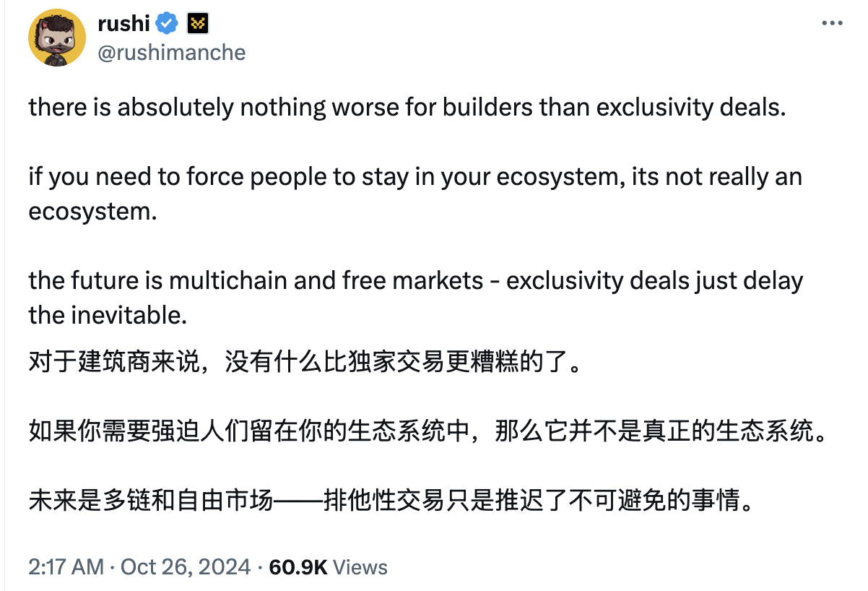Click the text "the inevitable."

[103, 315]
